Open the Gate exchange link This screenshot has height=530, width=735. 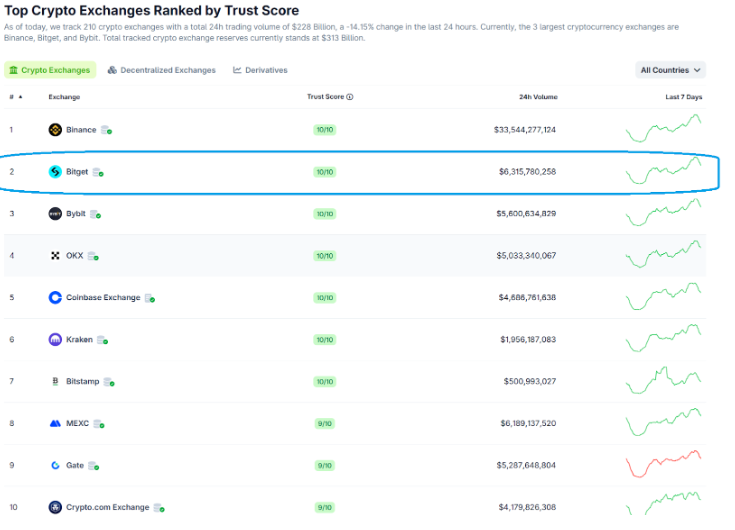tap(75, 465)
